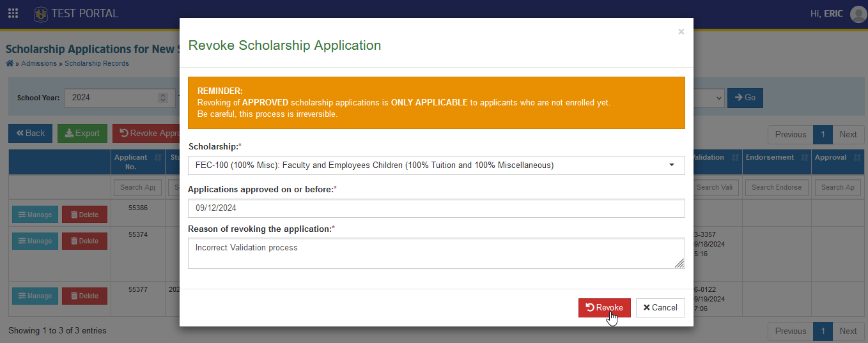
Task: Close the Revoke Scholarship dialog with X
Action: pyautogui.click(x=681, y=31)
